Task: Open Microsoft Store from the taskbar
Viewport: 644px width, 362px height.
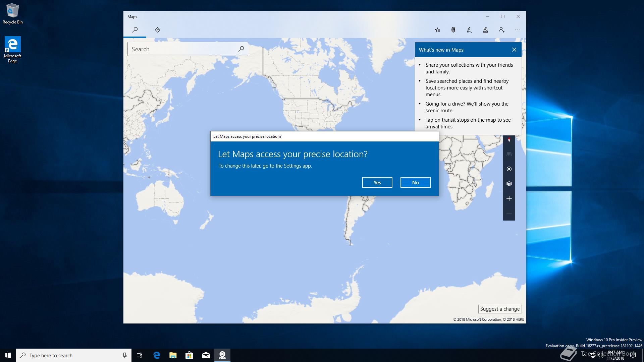Action: (x=190, y=355)
